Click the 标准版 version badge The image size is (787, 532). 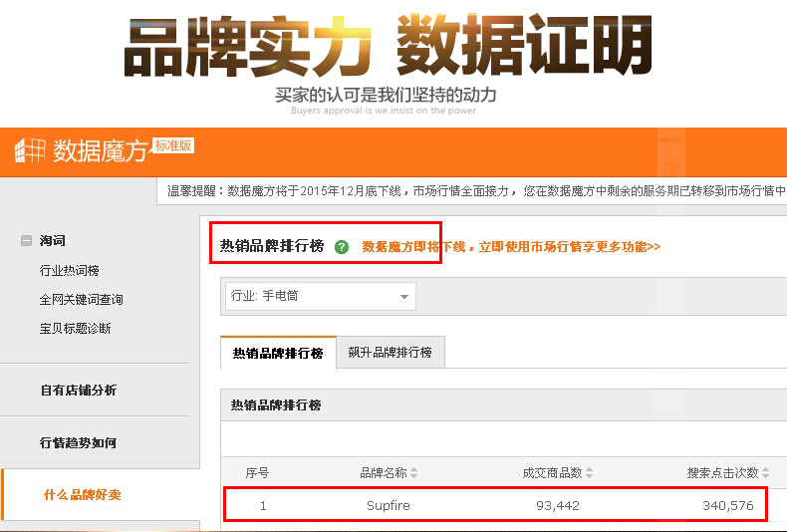pos(173,145)
